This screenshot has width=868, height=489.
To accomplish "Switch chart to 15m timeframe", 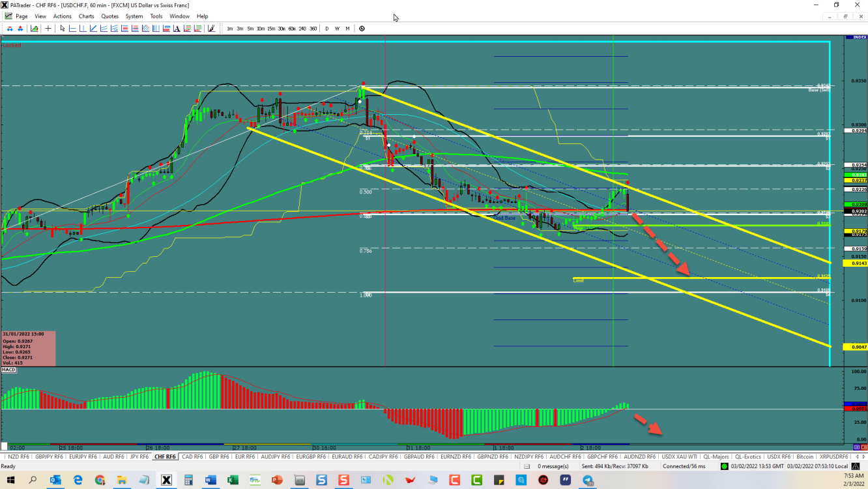I will pos(271,29).
